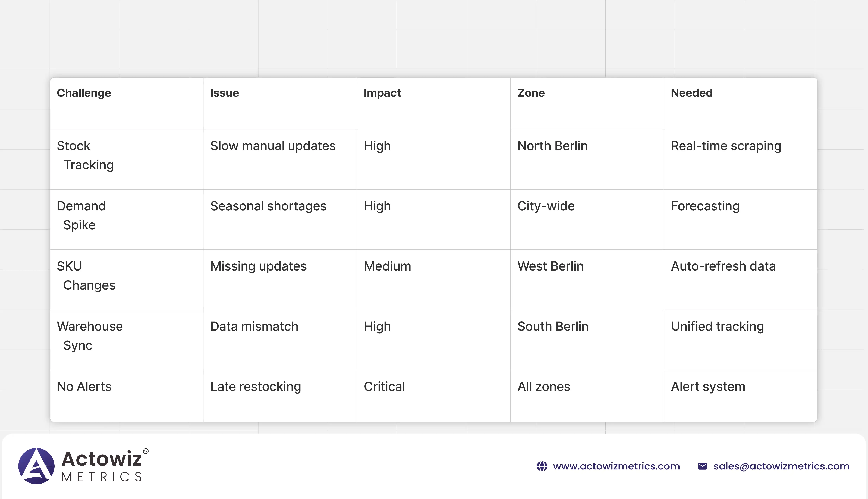Click the South Berlin zone cell

553,326
